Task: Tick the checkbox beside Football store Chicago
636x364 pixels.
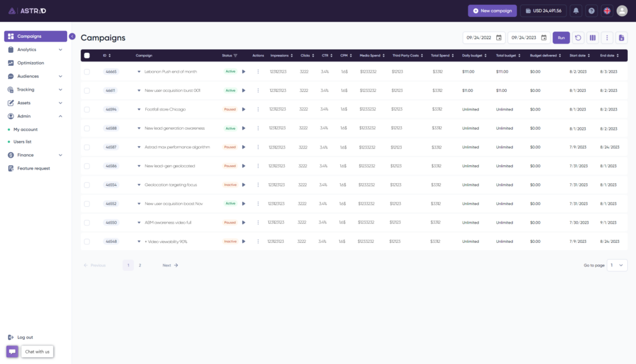Action: tap(87, 109)
